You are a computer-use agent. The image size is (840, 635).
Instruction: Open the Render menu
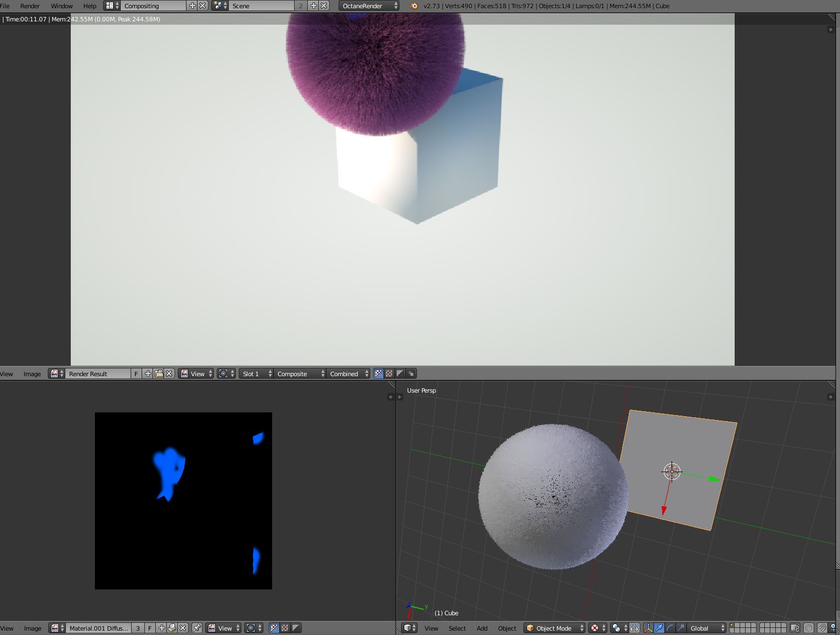(30, 6)
